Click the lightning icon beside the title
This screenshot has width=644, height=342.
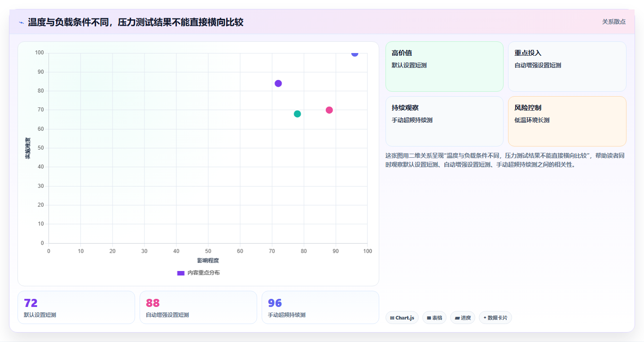(x=21, y=22)
